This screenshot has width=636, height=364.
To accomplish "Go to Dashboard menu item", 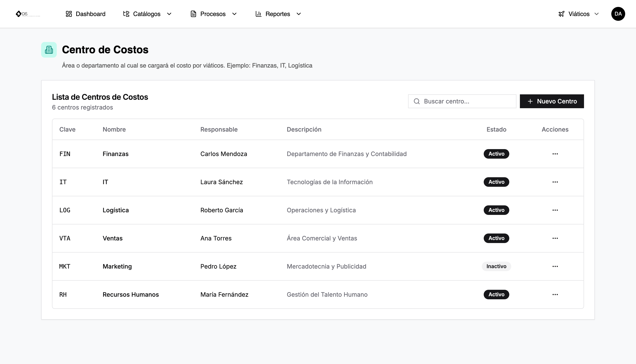I will [x=85, y=14].
